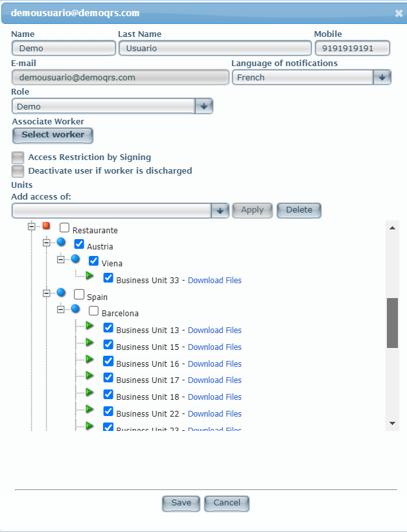Download Files for Business Unit 18

click(x=215, y=397)
